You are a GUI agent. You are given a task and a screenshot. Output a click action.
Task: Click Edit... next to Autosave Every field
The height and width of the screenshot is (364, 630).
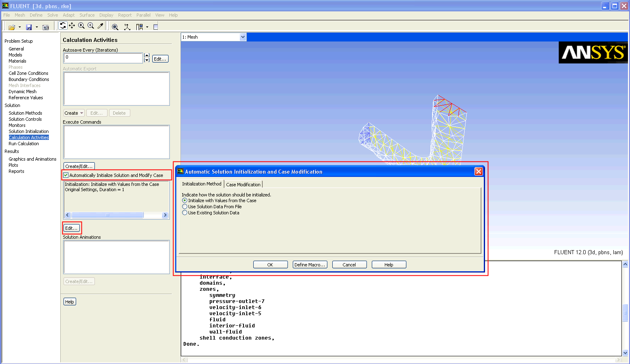pos(160,59)
